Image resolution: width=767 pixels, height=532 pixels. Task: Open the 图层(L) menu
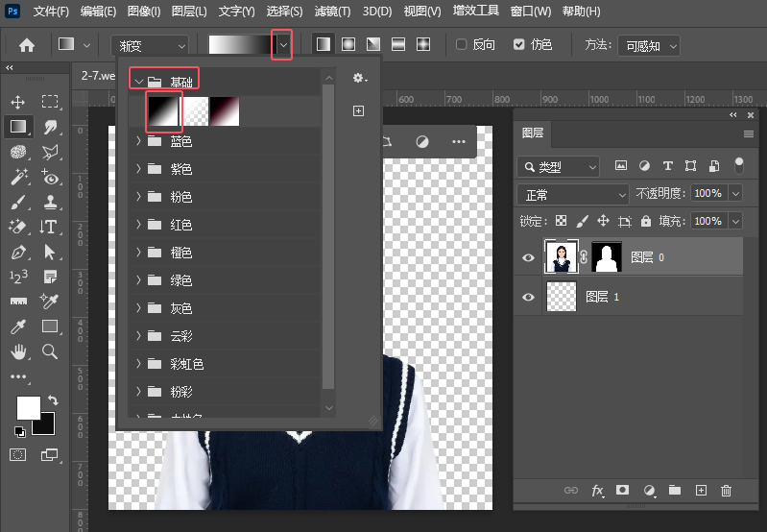[x=189, y=12]
